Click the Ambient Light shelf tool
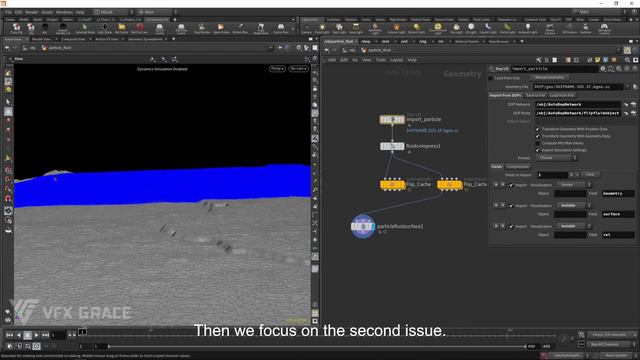 coord(528,28)
